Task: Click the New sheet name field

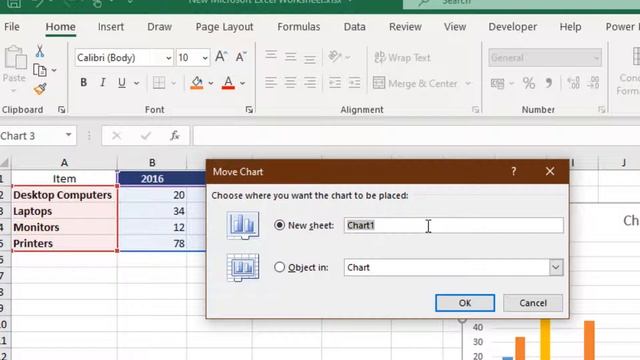Action: pos(453,225)
